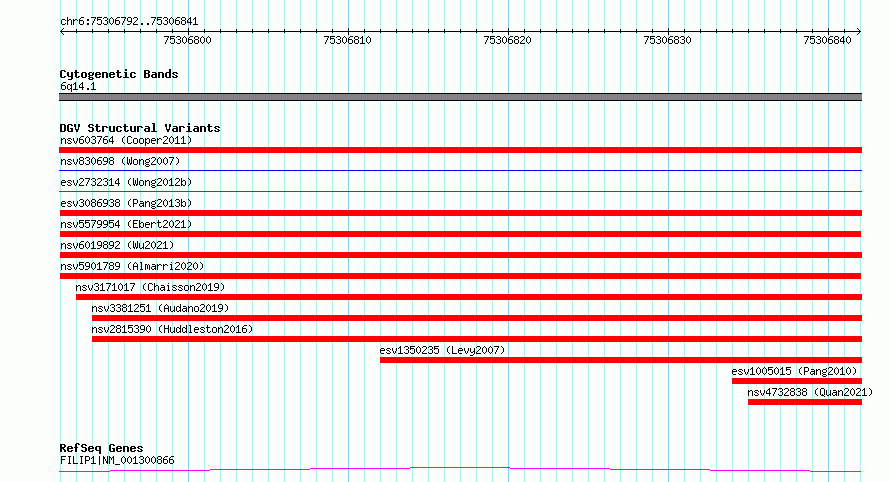
Task: Open the nsv830698 (Wong2007) label
Action: coord(120,161)
